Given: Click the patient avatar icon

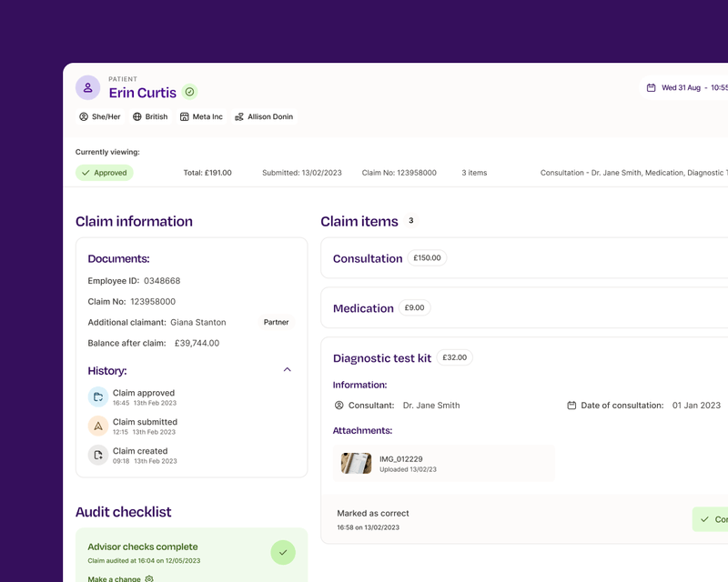Looking at the screenshot, I should 87,87.
